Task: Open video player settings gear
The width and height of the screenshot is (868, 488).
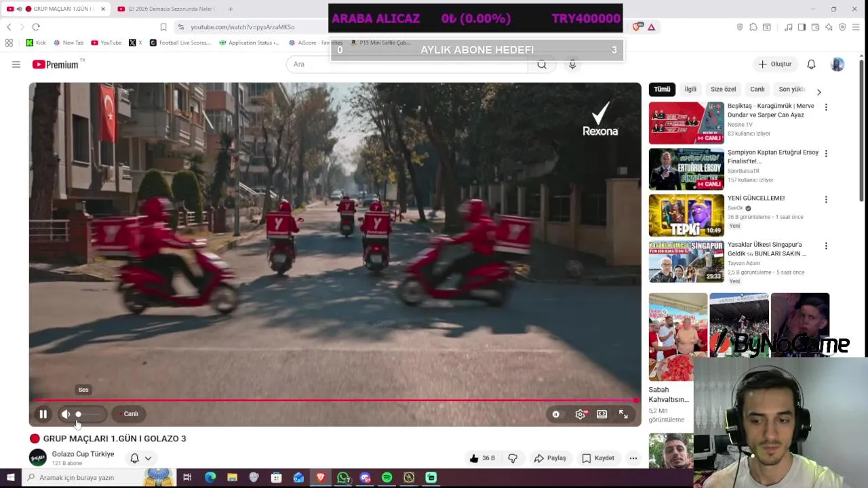Action: coord(580,414)
